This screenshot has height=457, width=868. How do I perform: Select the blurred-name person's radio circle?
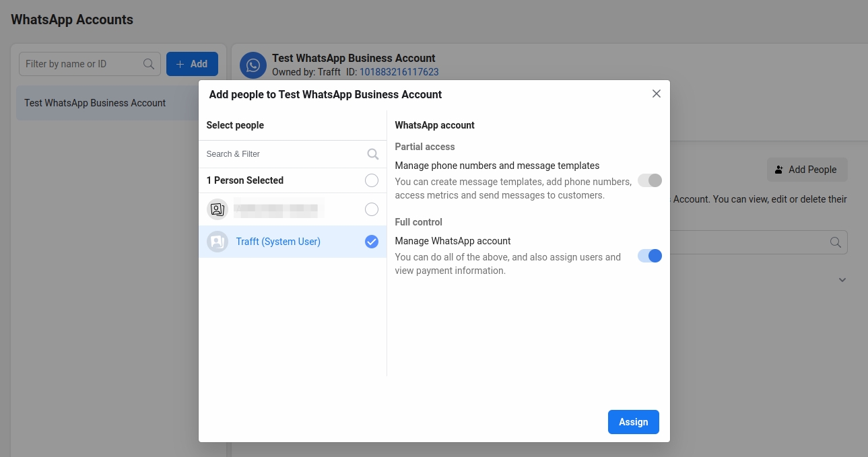(371, 209)
